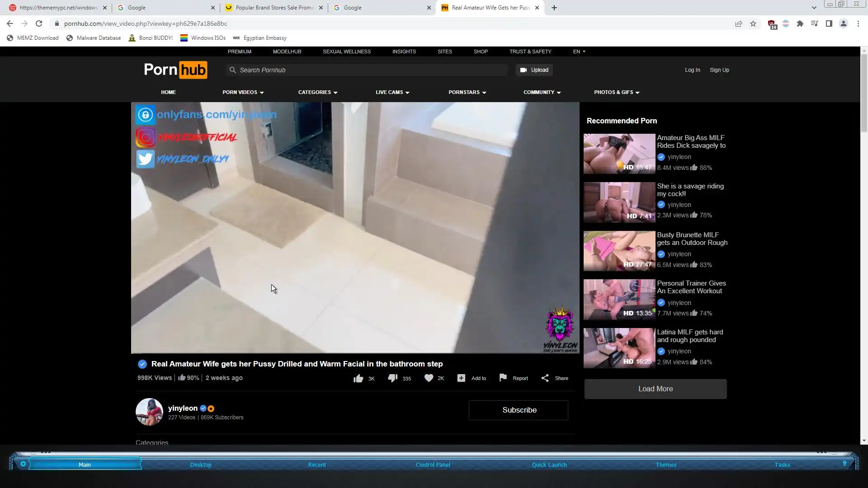Click the heart favorite icon
This screenshot has width=868, height=488.
(429, 378)
